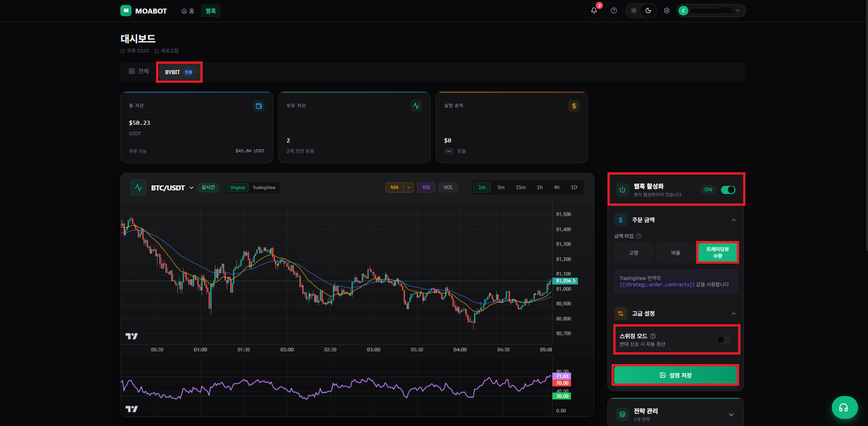Screen dimensions: 868x426
Task: Go to the 홈 home menu
Action: click(188, 11)
